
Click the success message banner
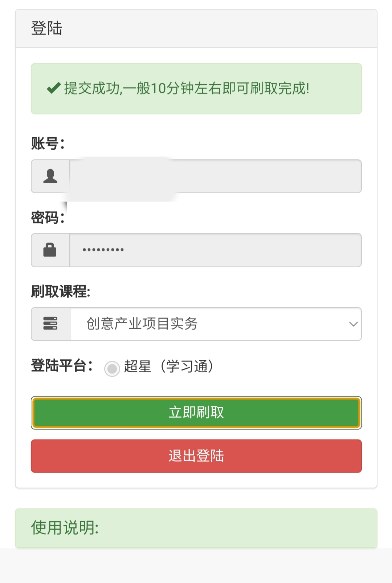point(196,88)
